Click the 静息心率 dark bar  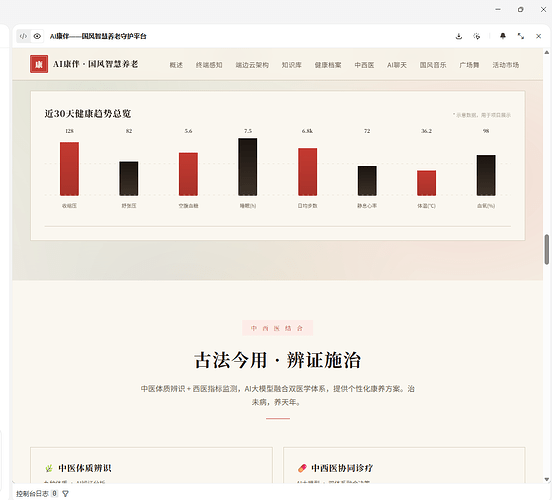click(367, 181)
